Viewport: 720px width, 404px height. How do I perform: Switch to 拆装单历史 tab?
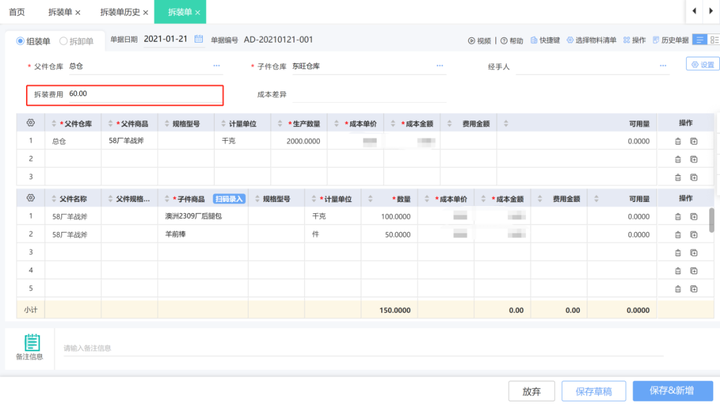[120, 12]
